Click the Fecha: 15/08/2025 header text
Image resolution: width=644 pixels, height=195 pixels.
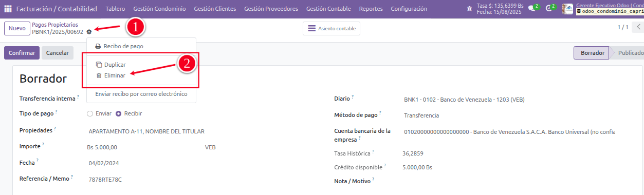pyautogui.click(x=499, y=12)
